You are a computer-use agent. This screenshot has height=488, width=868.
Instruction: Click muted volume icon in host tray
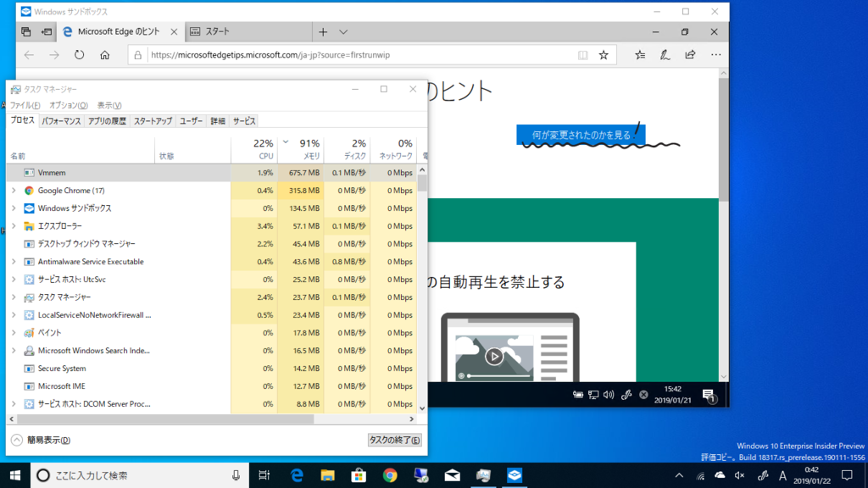(x=739, y=475)
